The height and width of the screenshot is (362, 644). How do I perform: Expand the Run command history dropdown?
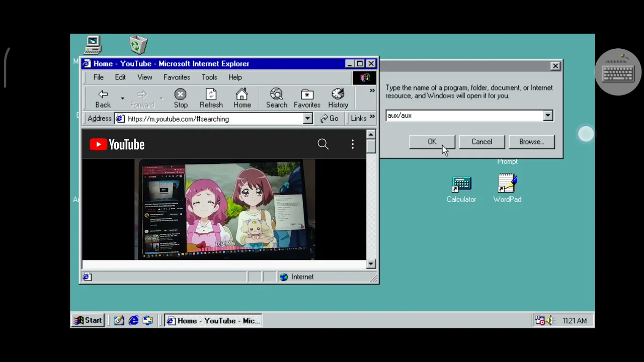click(548, 116)
